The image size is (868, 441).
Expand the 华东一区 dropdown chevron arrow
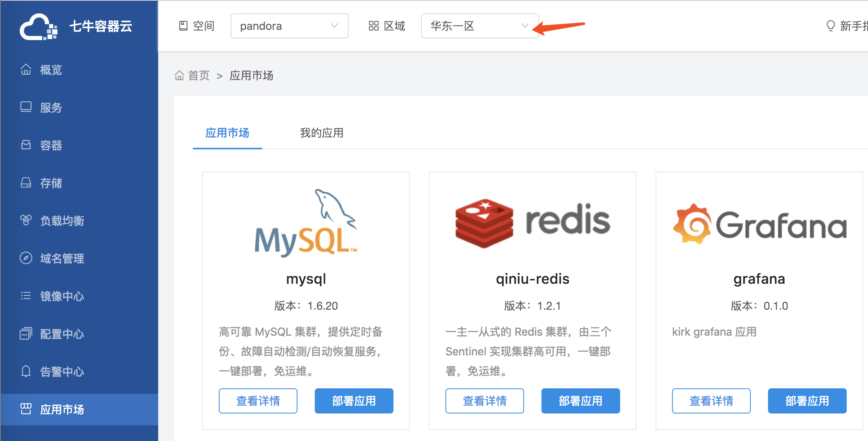(x=525, y=26)
